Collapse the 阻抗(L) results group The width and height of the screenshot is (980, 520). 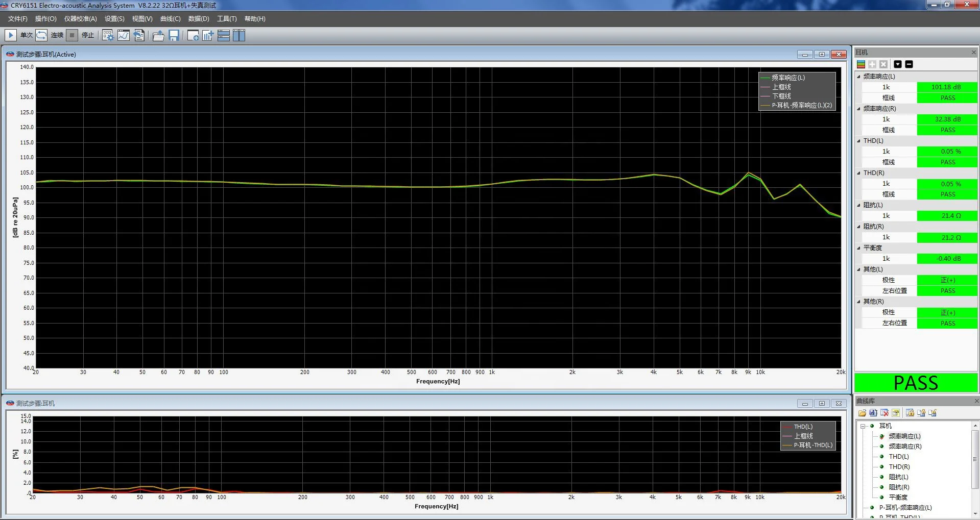click(x=858, y=205)
